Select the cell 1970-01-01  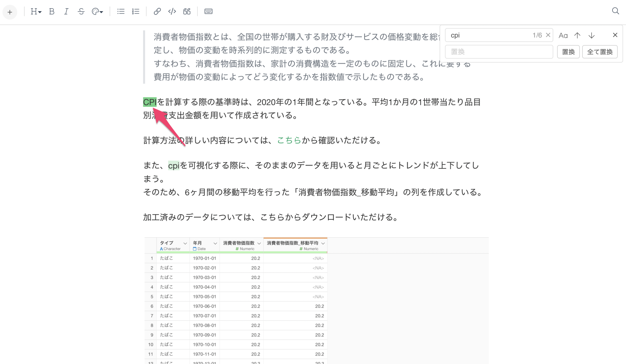[x=204, y=258]
